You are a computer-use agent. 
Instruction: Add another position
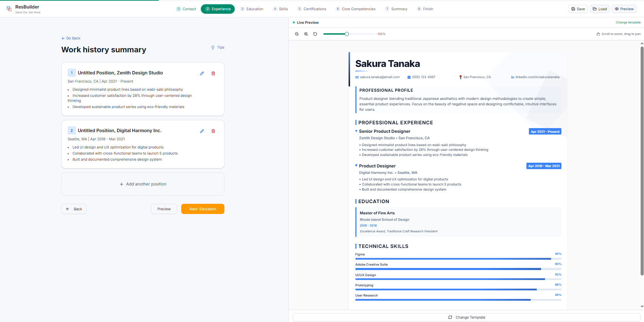(x=143, y=184)
